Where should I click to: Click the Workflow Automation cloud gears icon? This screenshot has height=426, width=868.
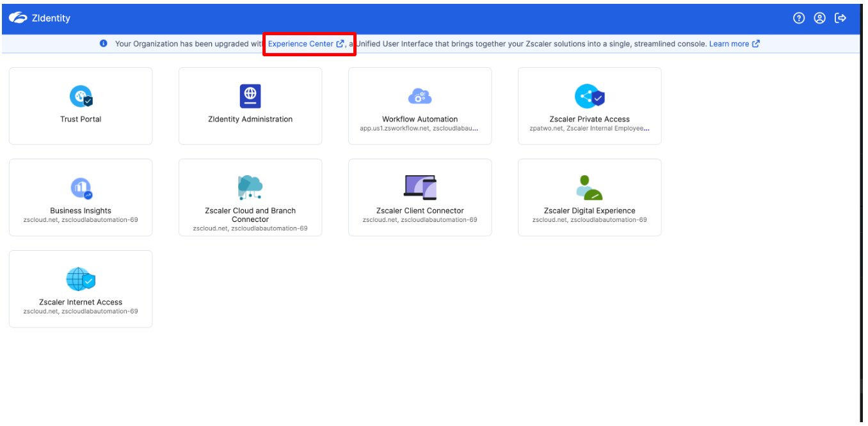(420, 97)
